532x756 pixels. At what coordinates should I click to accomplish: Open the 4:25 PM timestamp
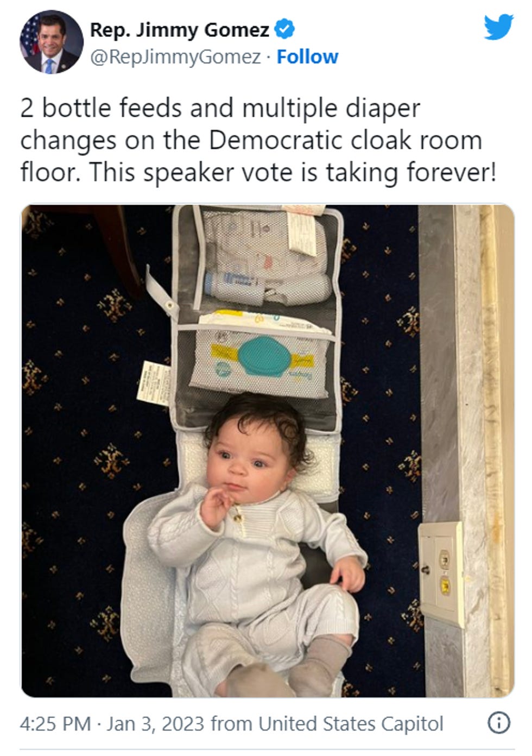55,723
